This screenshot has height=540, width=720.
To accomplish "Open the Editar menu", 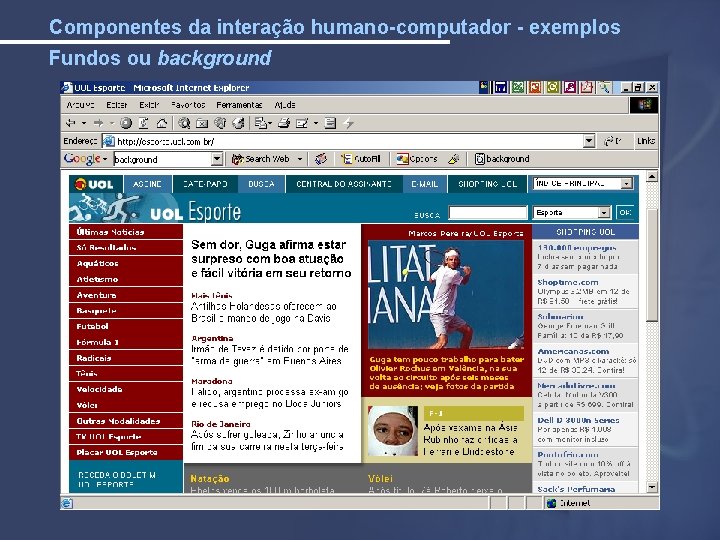I will (117, 105).
